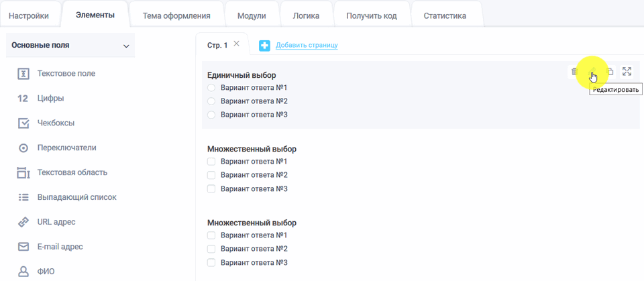
Task: Collapse the Основные поля section chevron
Action: pos(126,46)
